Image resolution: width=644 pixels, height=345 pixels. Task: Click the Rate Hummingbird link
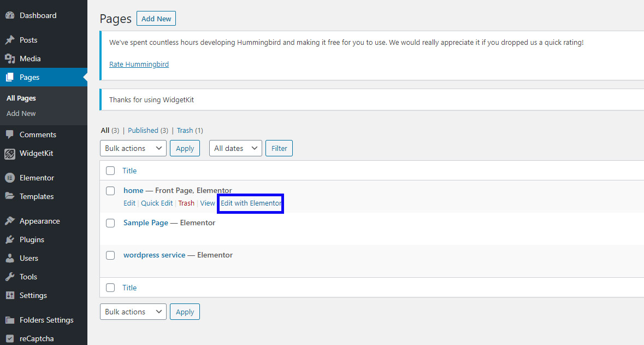point(139,64)
